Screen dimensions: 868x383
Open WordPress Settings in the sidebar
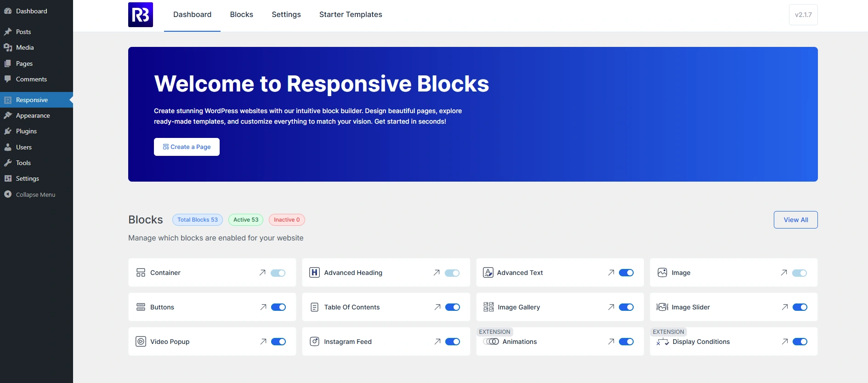click(36, 178)
